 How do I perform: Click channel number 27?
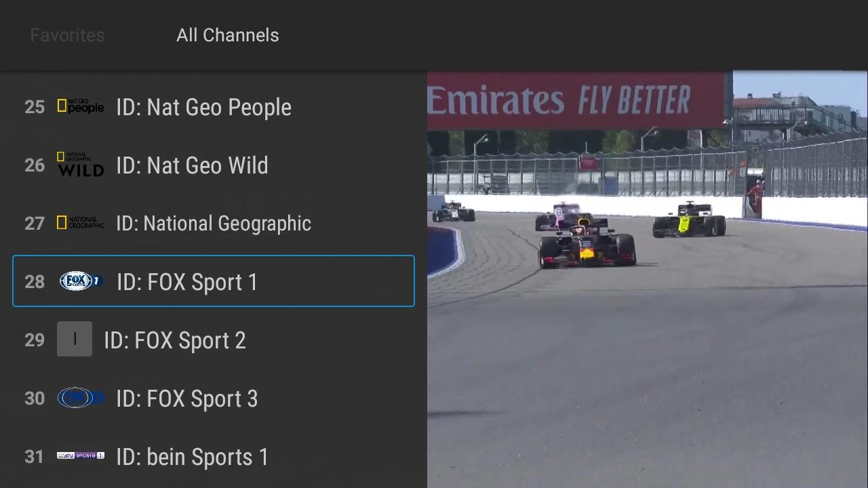tap(35, 224)
